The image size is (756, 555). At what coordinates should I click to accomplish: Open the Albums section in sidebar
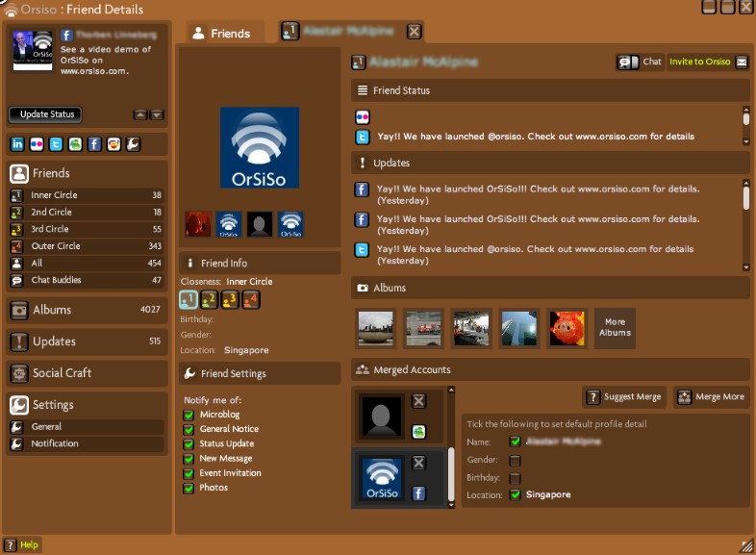pos(87,310)
